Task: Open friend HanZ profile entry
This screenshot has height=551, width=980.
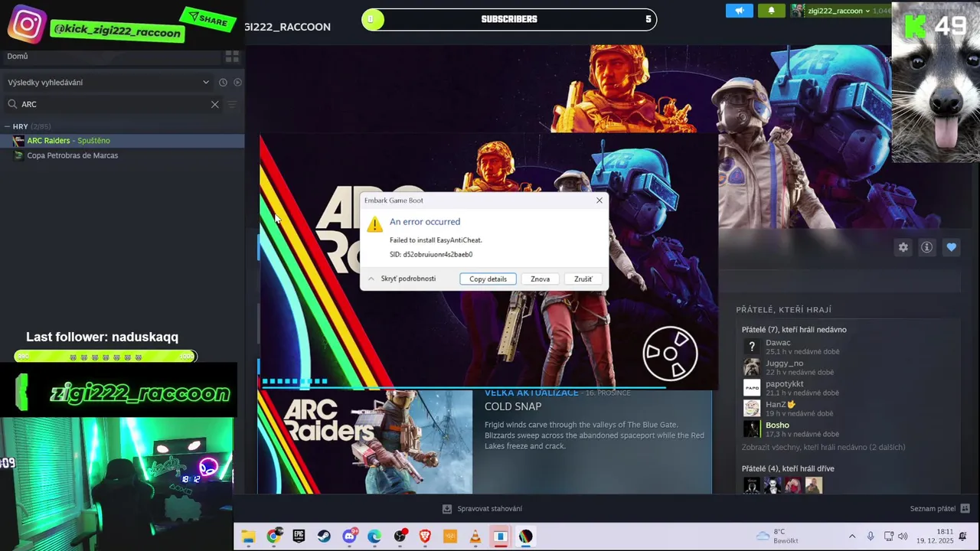Action: point(792,409)
